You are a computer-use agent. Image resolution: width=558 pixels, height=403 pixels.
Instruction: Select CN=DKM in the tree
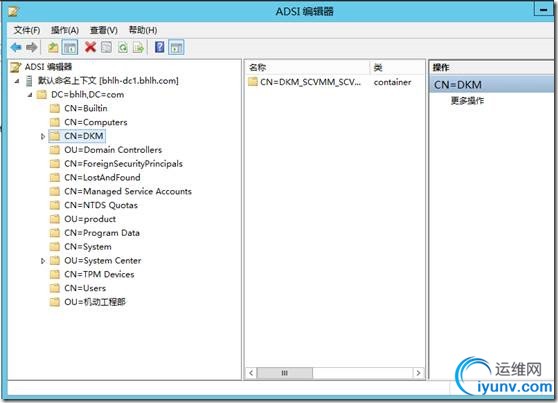click(84, 136)
